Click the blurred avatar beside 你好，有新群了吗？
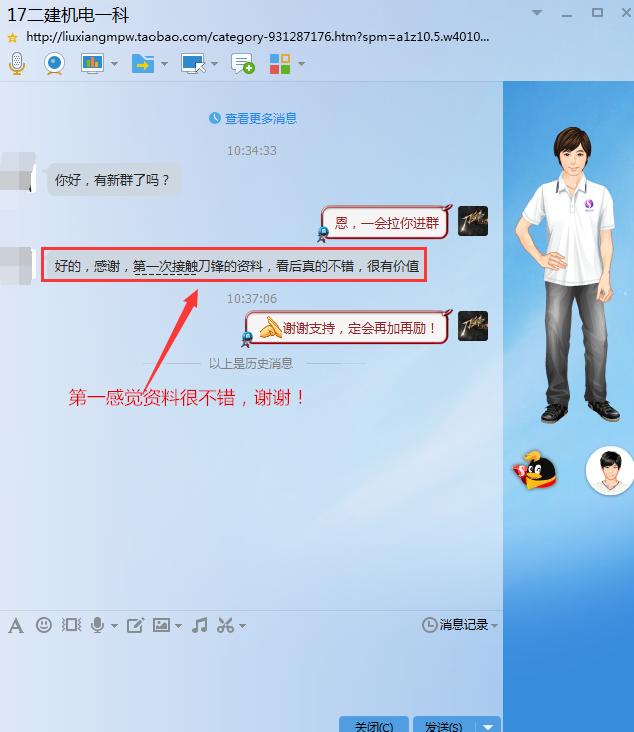Screen dimensions: 634x732 pos(18,171)
